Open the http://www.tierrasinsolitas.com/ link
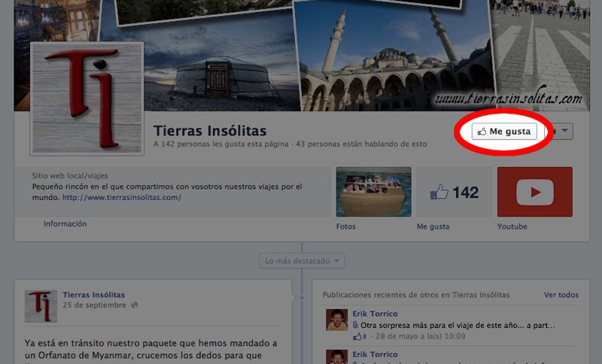 [122, 198]
